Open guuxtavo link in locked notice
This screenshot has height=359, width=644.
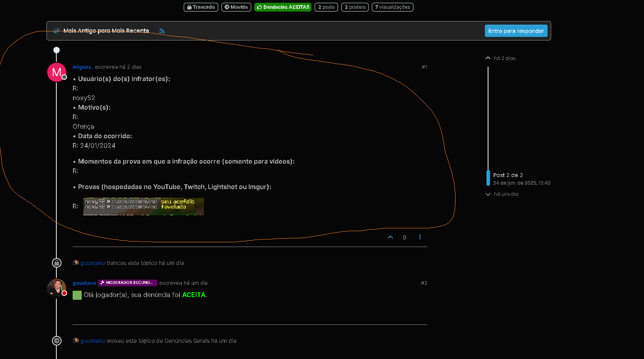coord(93,263)
